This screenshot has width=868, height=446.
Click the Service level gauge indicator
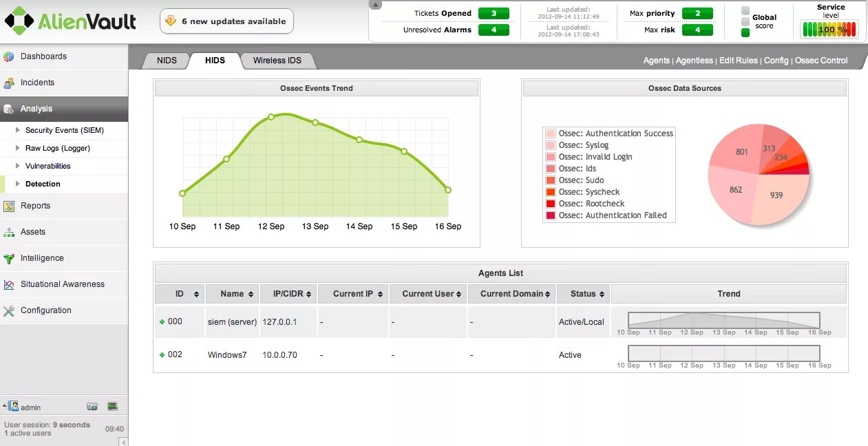click(829, 29)
